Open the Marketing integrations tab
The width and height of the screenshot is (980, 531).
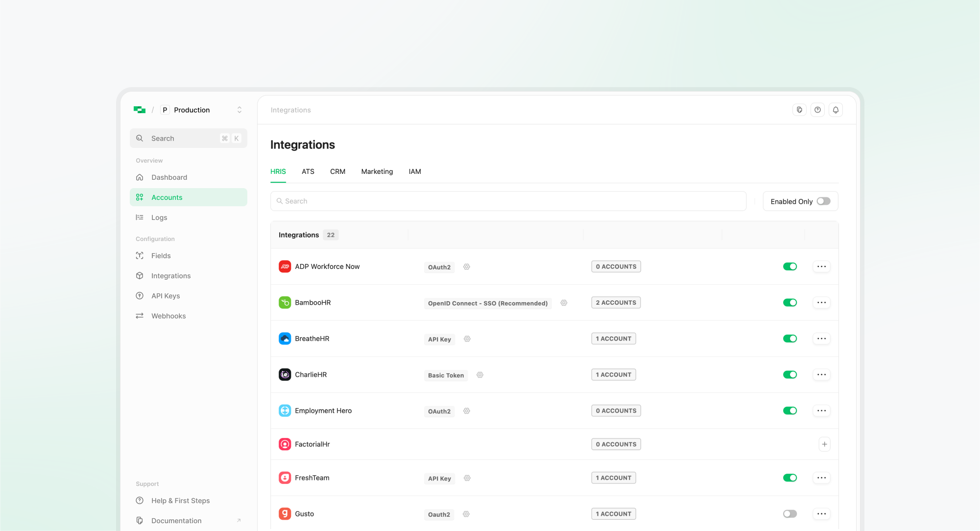pyautogui.click(x=377, y=171)
